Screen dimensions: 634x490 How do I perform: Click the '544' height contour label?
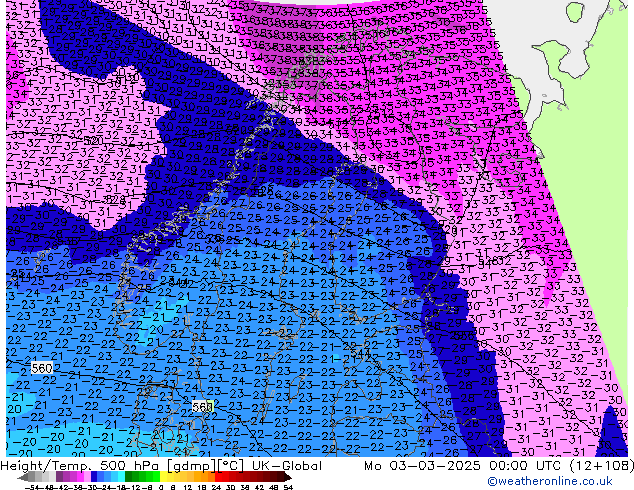coord(361,353)
